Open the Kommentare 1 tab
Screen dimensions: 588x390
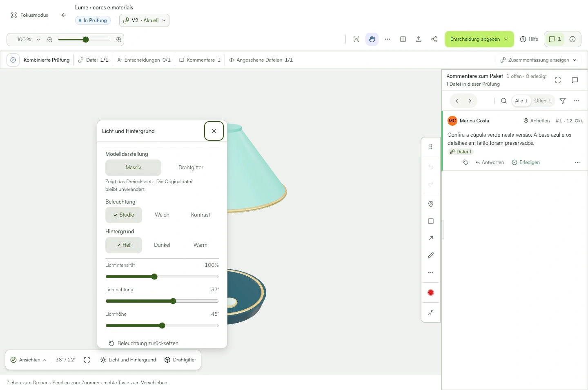tap(200, 60)
